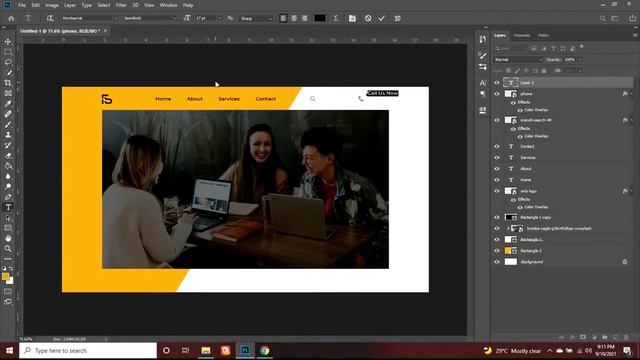Open the layer blend mode dropdown

tap(518, 60)
